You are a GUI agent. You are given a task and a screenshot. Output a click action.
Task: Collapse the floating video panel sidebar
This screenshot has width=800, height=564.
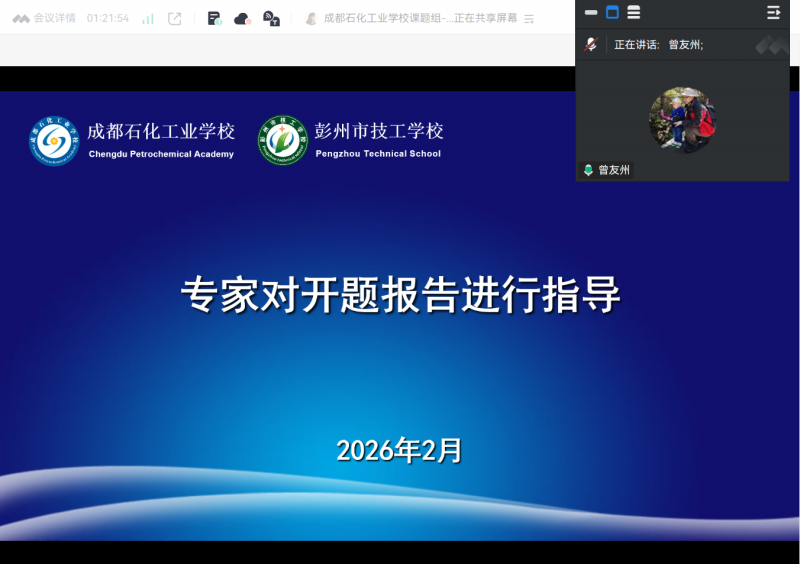coord(773,13)
